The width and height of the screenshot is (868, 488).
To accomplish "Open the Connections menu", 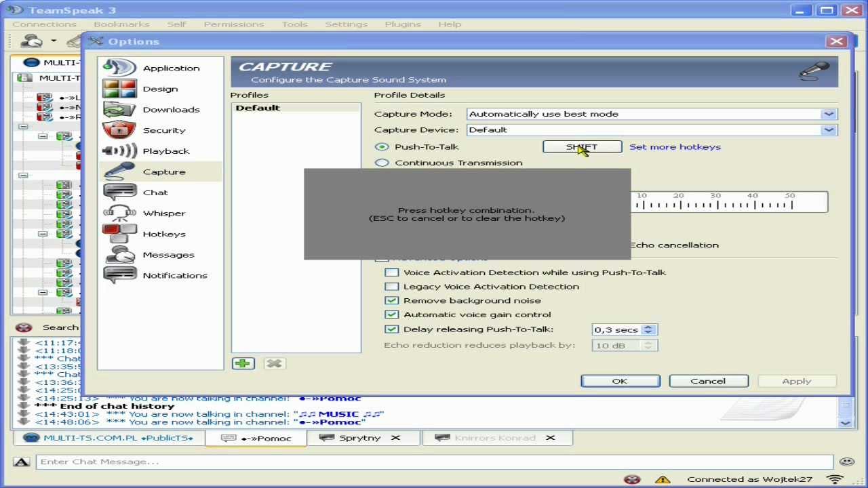I will click(x=44, y=24).
